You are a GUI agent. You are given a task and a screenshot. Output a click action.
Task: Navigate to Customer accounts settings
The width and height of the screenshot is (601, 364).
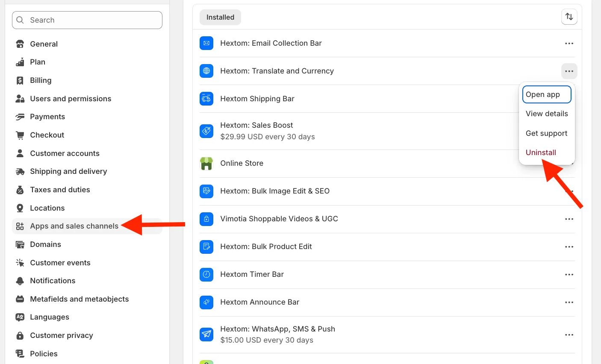(87, 153)
